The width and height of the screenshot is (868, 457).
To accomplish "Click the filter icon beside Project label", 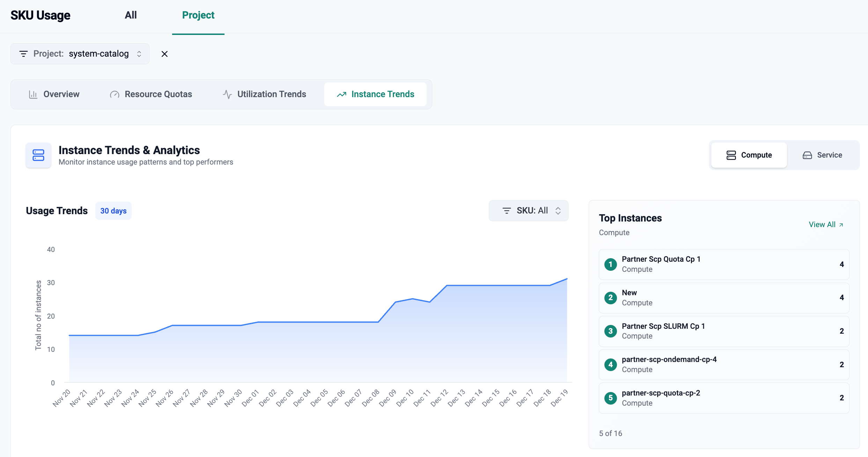I will point(23,54).
